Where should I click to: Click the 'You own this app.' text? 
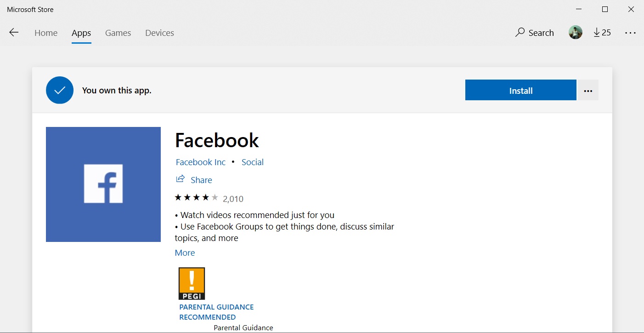click(117, 91)
